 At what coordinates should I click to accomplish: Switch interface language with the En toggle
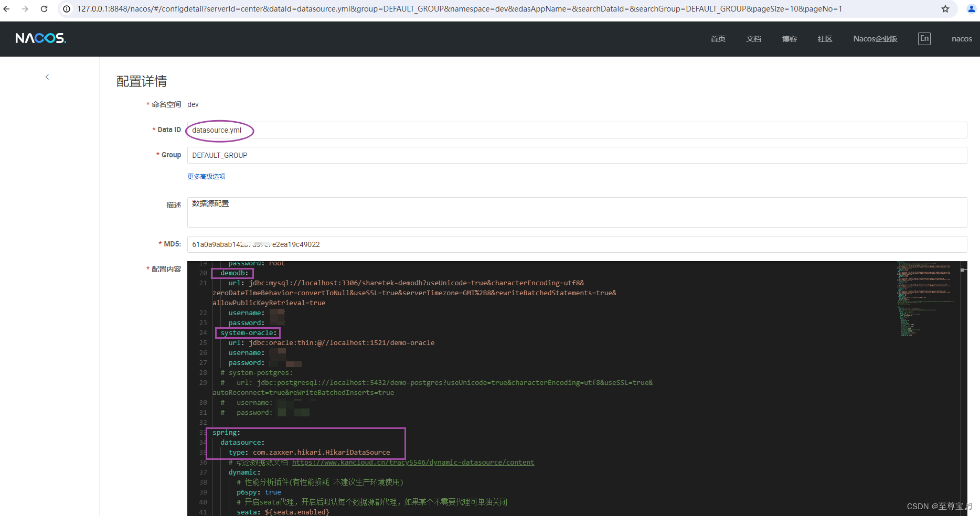coord(924,38)
